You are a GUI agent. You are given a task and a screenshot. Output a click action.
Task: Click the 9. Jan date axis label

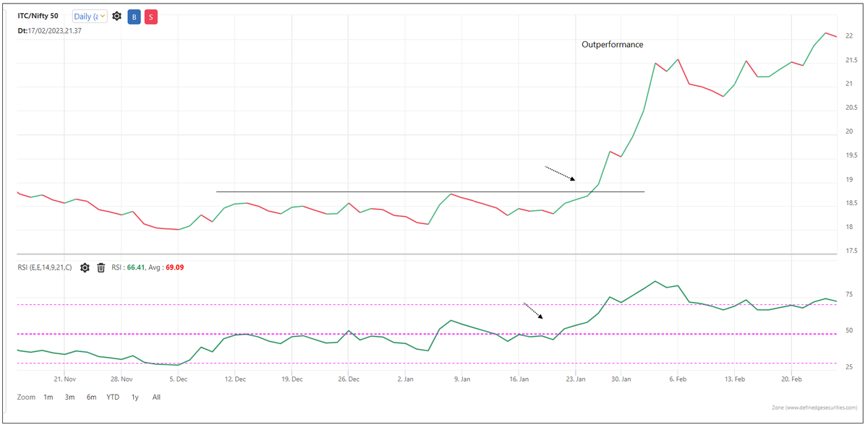click(x=461, y=379)
